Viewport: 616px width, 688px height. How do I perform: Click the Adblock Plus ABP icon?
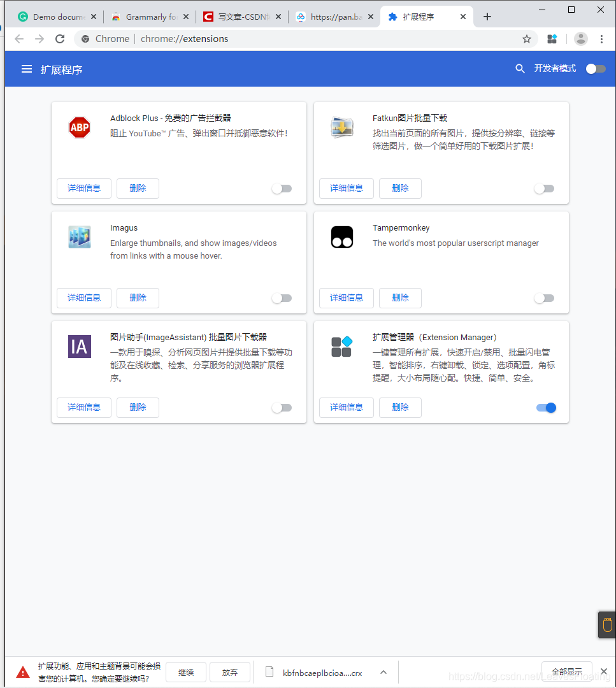80,127
